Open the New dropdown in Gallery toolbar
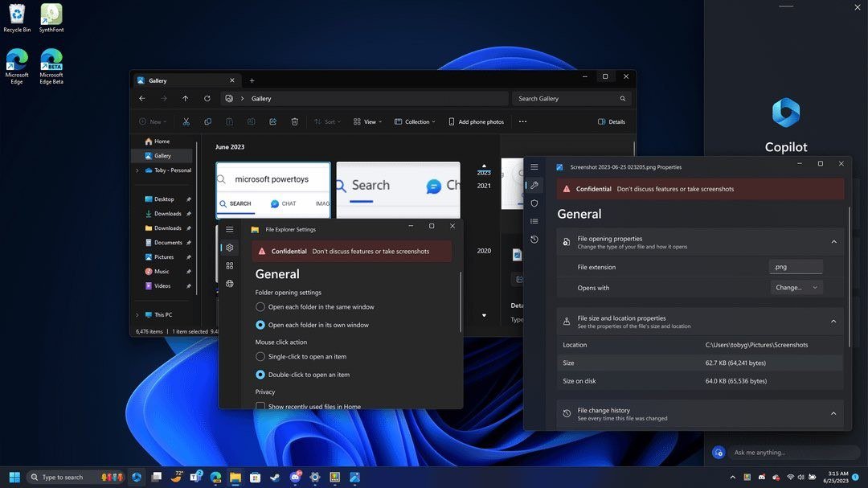This screenshot has width=868, height=488. [x=153, y=121]
